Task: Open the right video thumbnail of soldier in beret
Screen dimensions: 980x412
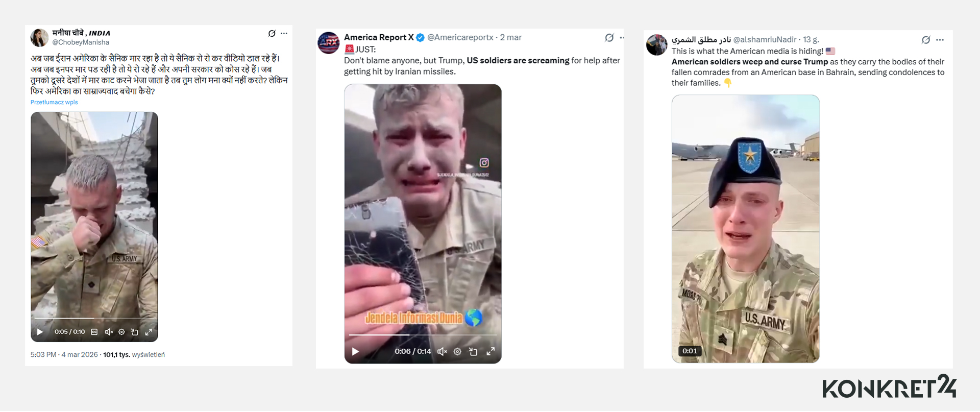Action: (x=745, y=229)
